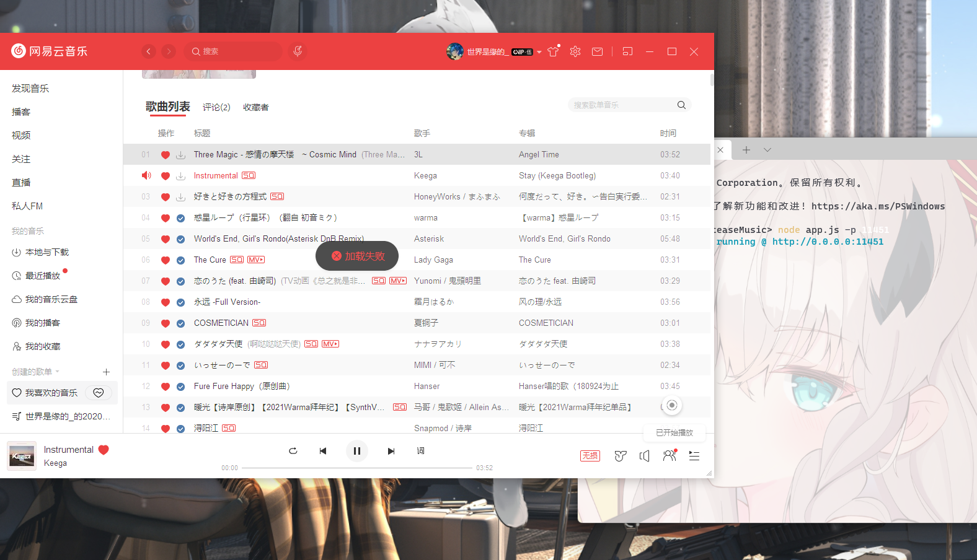Skip to the next track
The image size is (977, 560).
click(391, 451)
